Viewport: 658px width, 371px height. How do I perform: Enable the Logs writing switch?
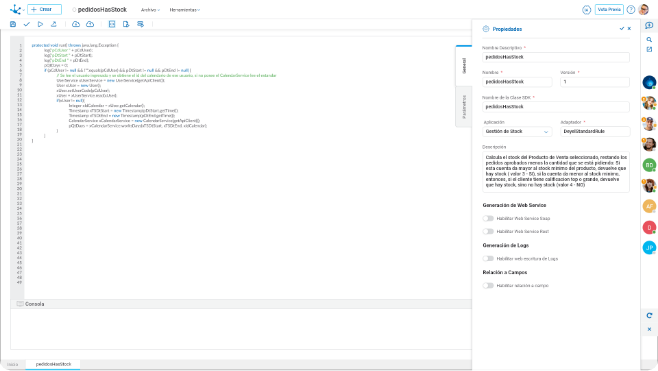click(x=488, y=259)
